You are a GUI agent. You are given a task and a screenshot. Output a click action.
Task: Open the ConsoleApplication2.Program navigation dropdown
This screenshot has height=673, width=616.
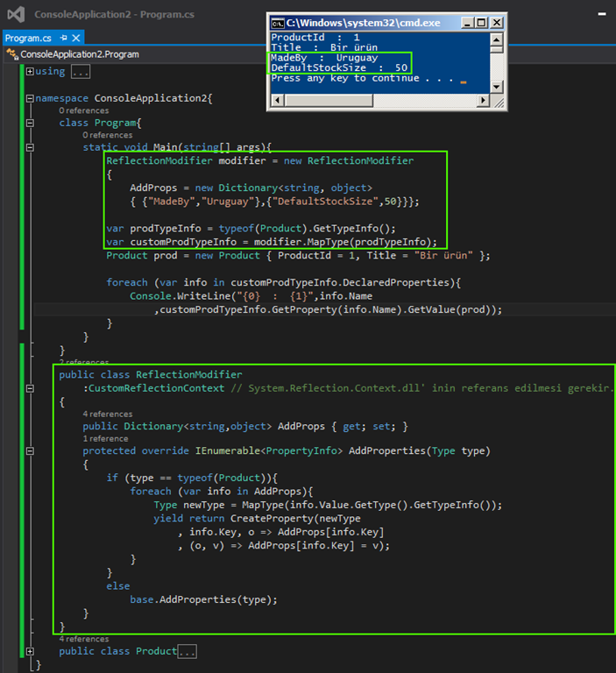(79, 54)
